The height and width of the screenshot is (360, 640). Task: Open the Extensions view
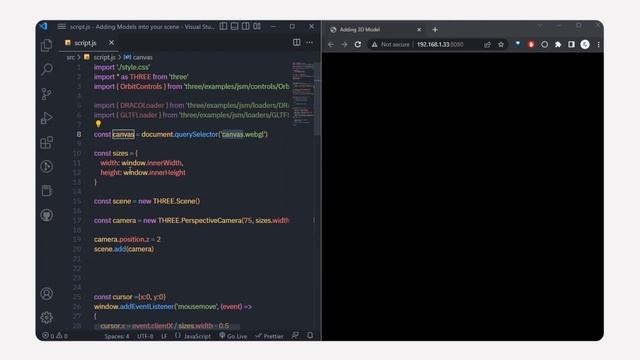click(x=47, y=142)
